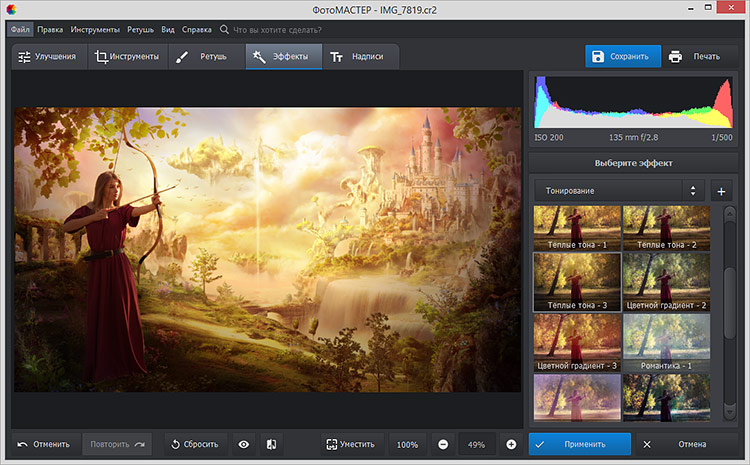Click the Уместить fit-to-screen button
Screen dimensions: 750x465
(350, 444)
